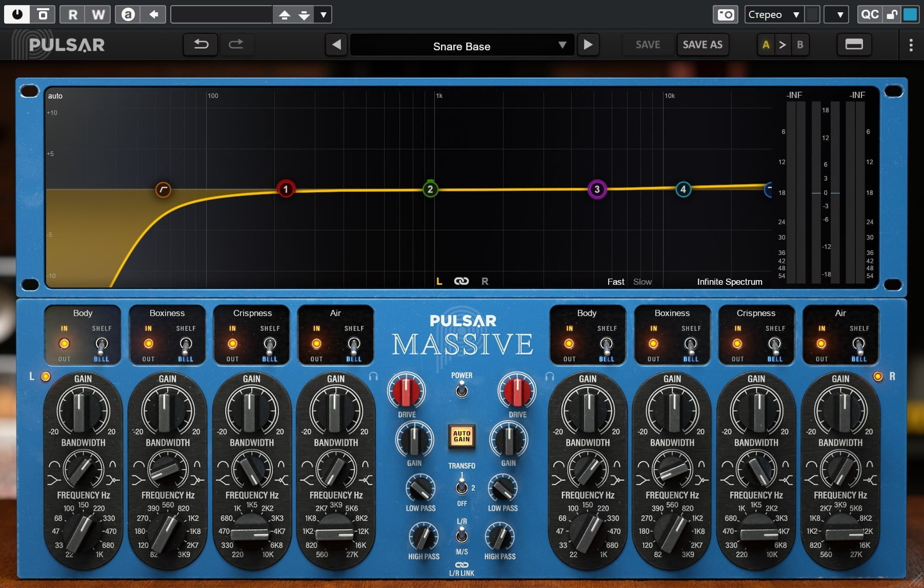
Task: Click the redo arrow button
Action: coord(236,45)
